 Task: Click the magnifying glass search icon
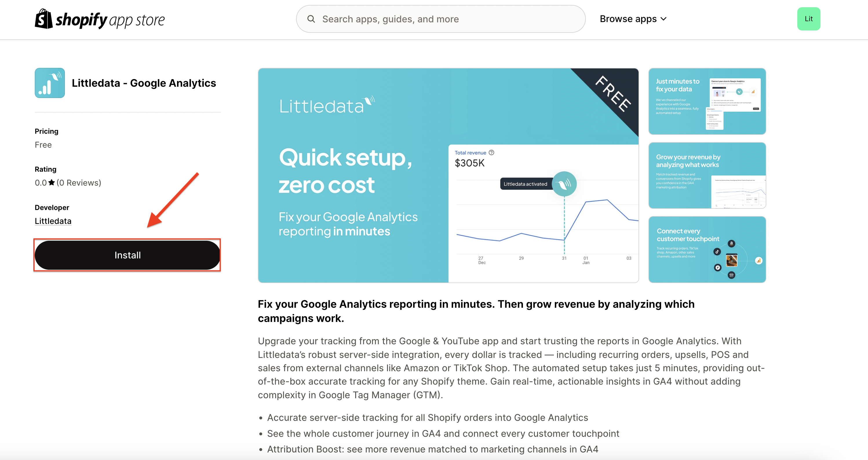[x=311, y=19]
